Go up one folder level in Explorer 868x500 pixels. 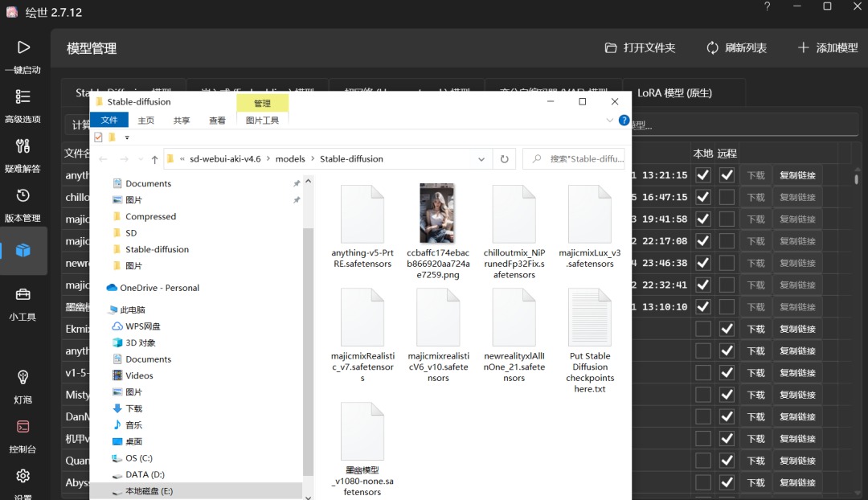coord(154,159)
